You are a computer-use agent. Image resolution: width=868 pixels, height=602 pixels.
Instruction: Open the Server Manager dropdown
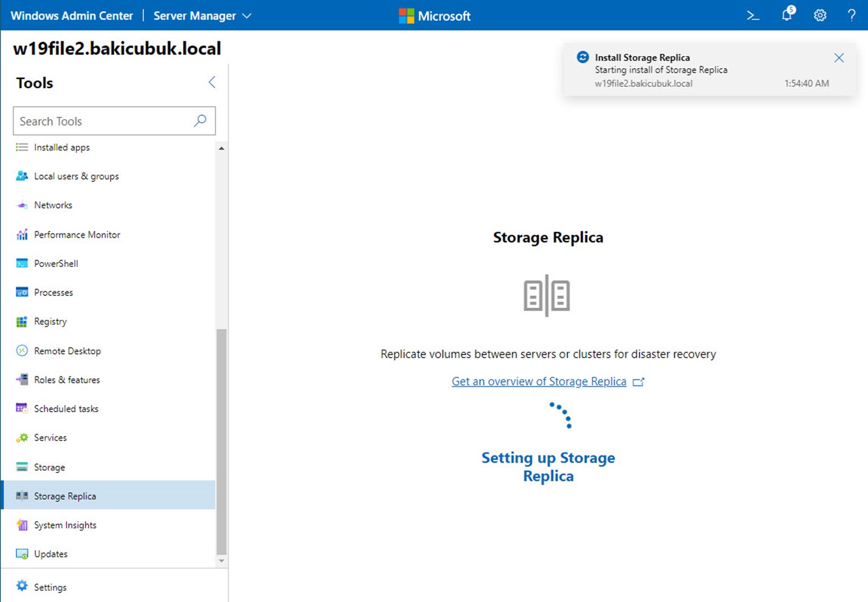click(x=202, y=16)
